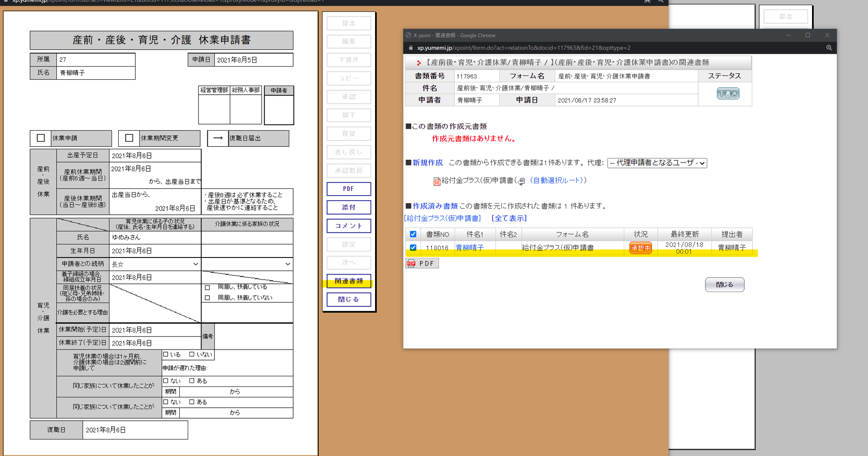
Task: Select the 関連書類 menu button
Action: (x=348, y=281)
